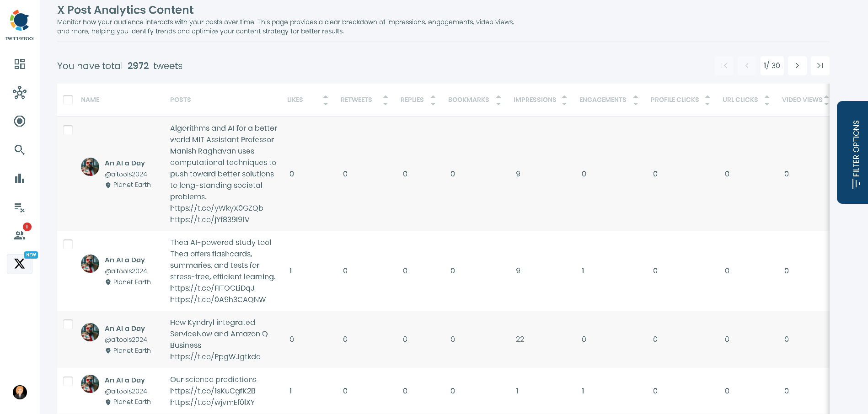
Task: Open link https://t.co/yWkyX0GZQb
Action: [217, 208]
